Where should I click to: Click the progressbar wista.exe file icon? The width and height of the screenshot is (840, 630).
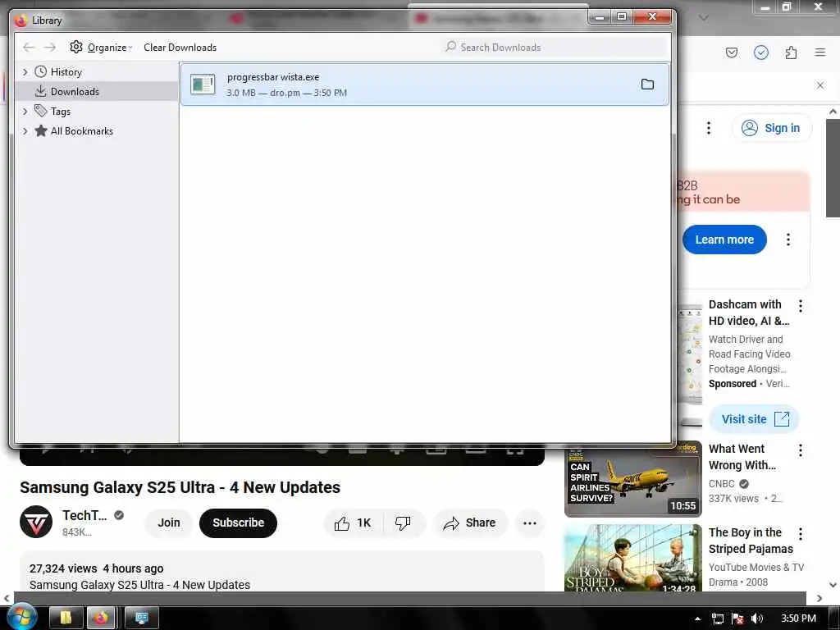(x=203, y=84)
